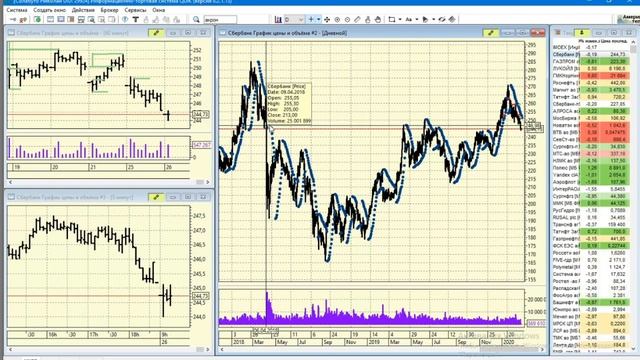640x360 pixels.
Task: Click the window-with-magnifier toolbar icon
Action: [x=91, y=20]
